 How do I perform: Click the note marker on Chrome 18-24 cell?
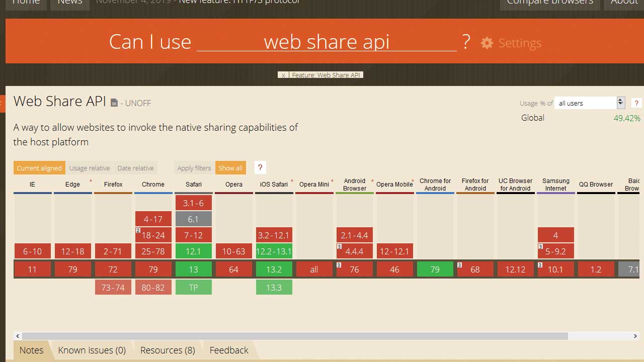click(138, 230)
